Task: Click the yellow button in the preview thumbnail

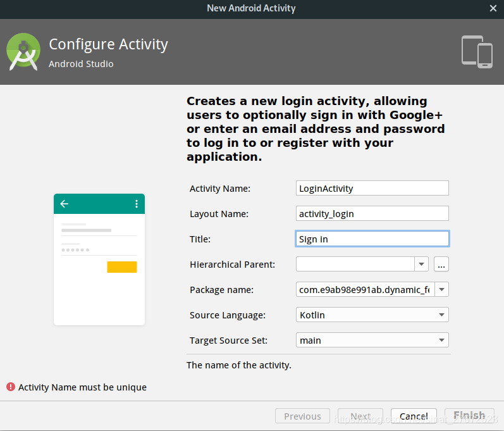Action: coord(122,267)
